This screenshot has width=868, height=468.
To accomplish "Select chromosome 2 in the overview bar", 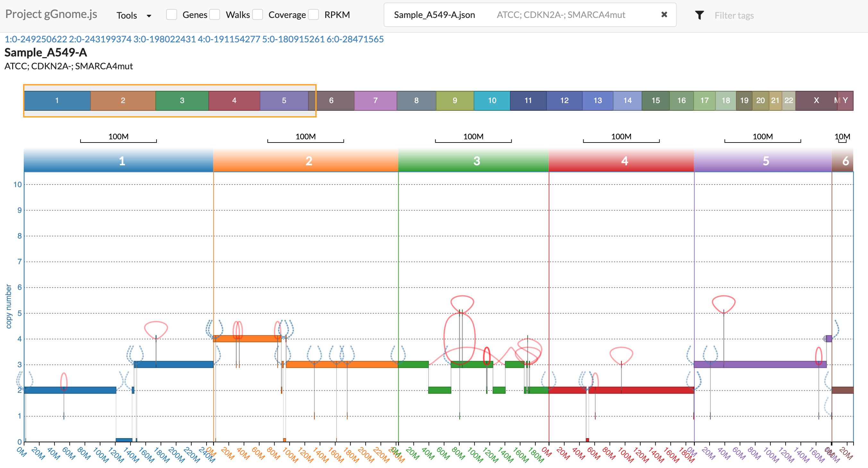I will (123, 100).
